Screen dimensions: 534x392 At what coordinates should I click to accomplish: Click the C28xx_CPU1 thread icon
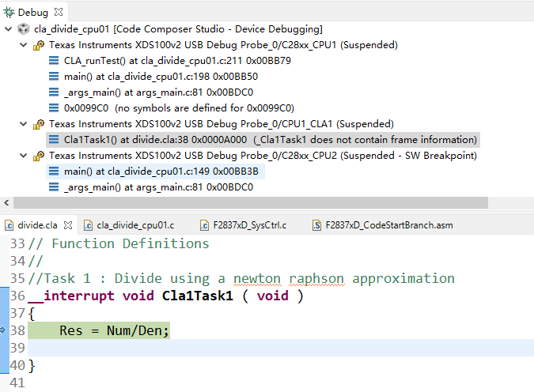pos(39,45)
